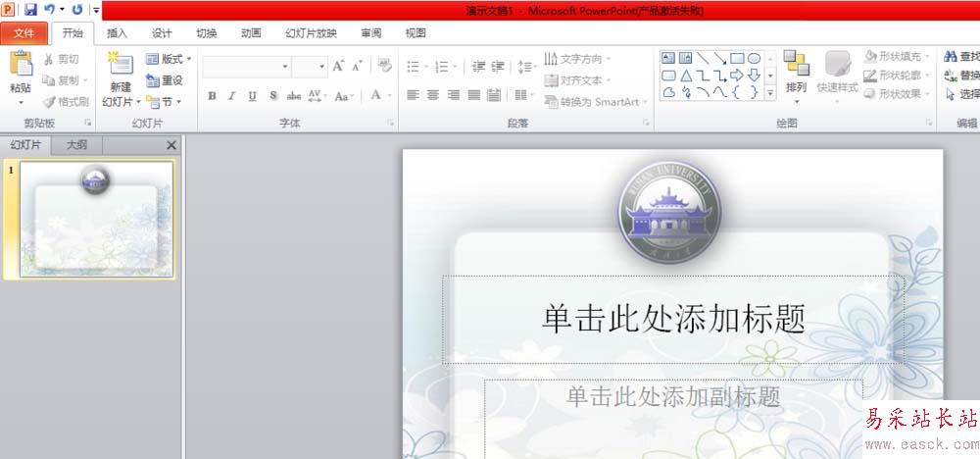Toggle strikethrough formatting

point(294,96)
